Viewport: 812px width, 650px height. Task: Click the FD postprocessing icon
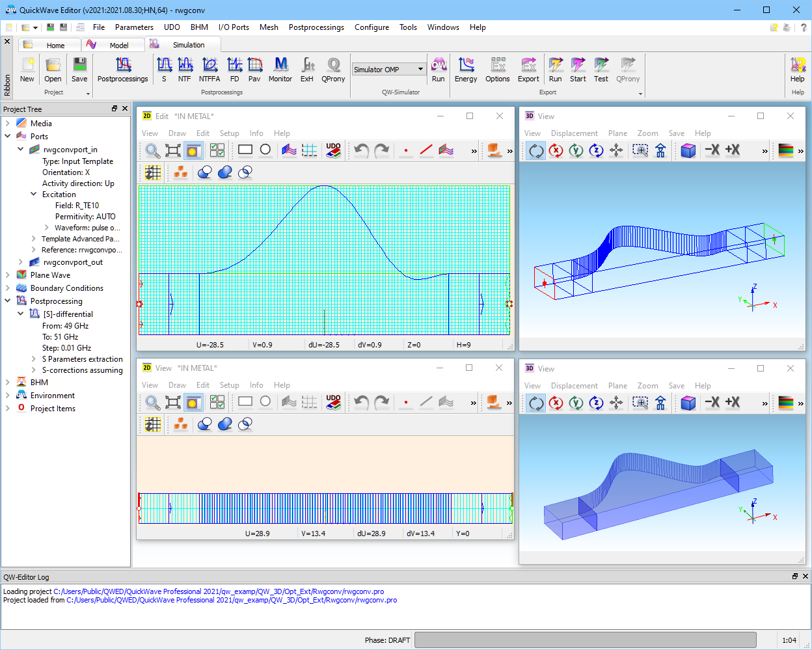[234, 69]
